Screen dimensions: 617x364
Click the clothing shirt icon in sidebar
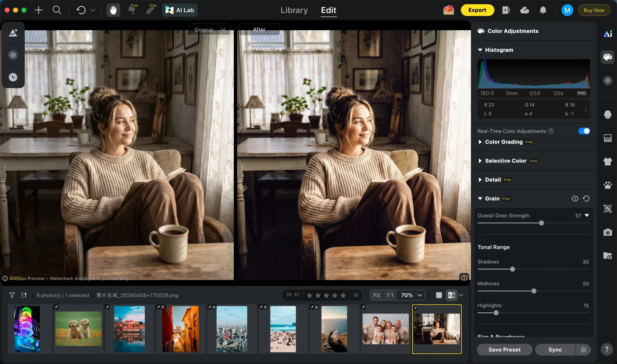[607, 162]
